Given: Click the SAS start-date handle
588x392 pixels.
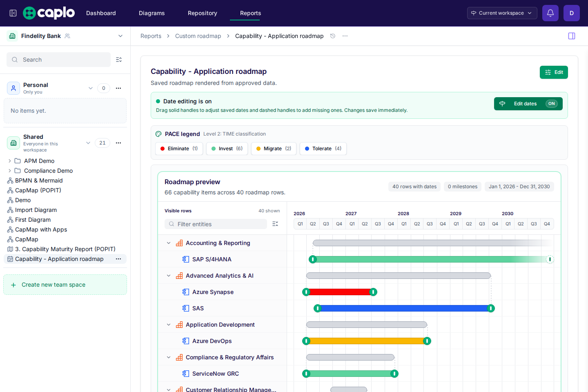Looking at the screenshot, I should point(318,308).
